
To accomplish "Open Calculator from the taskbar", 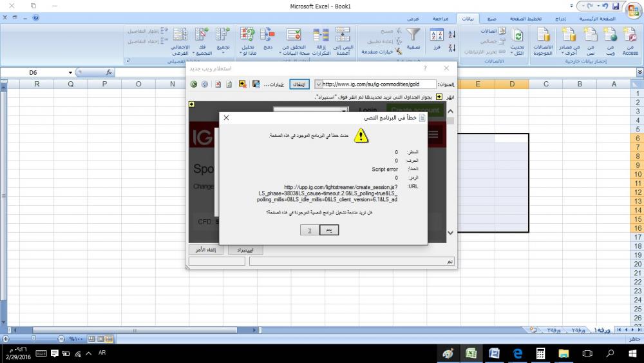I will 540,353.
